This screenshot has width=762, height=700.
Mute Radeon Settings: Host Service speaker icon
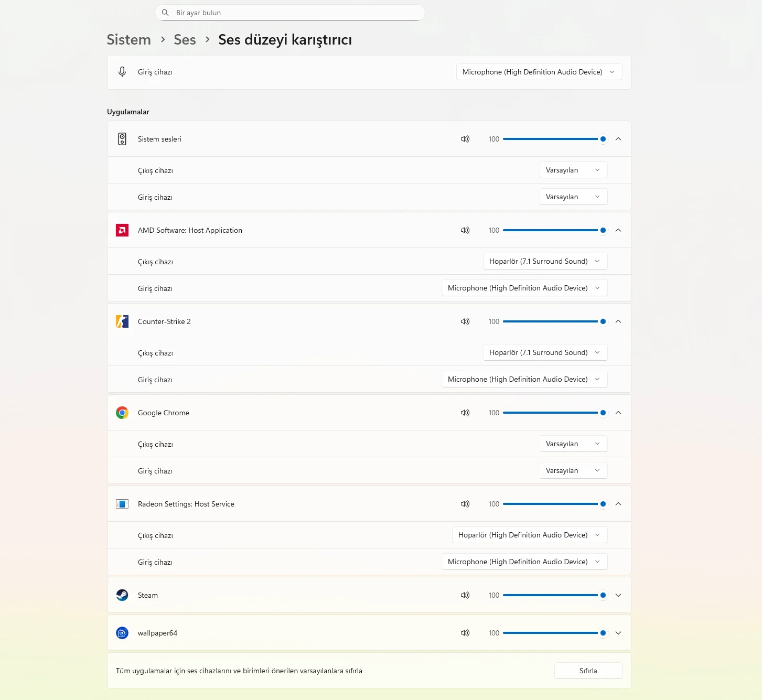pos(465,504)
